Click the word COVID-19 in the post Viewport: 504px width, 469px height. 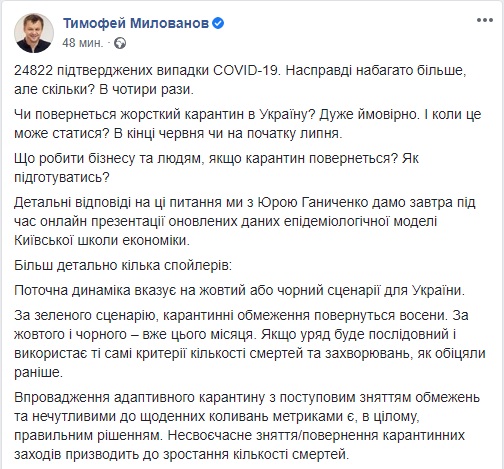click(246, 71)
